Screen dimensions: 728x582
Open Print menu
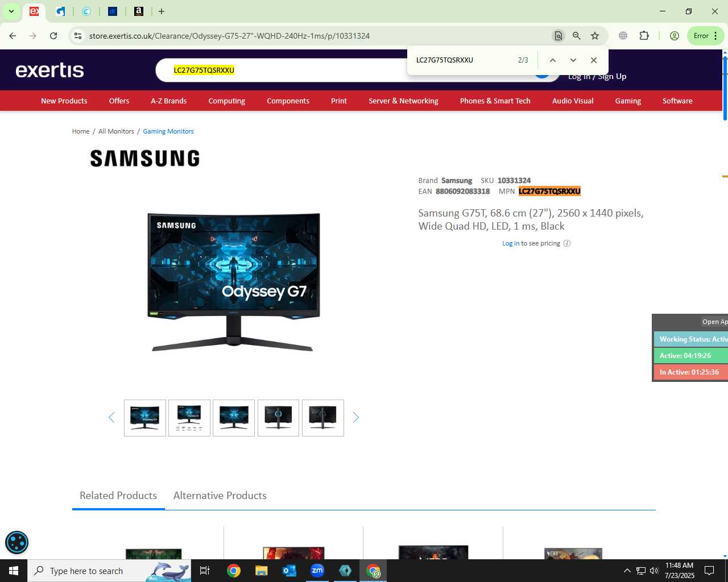[x=339, y=101]
